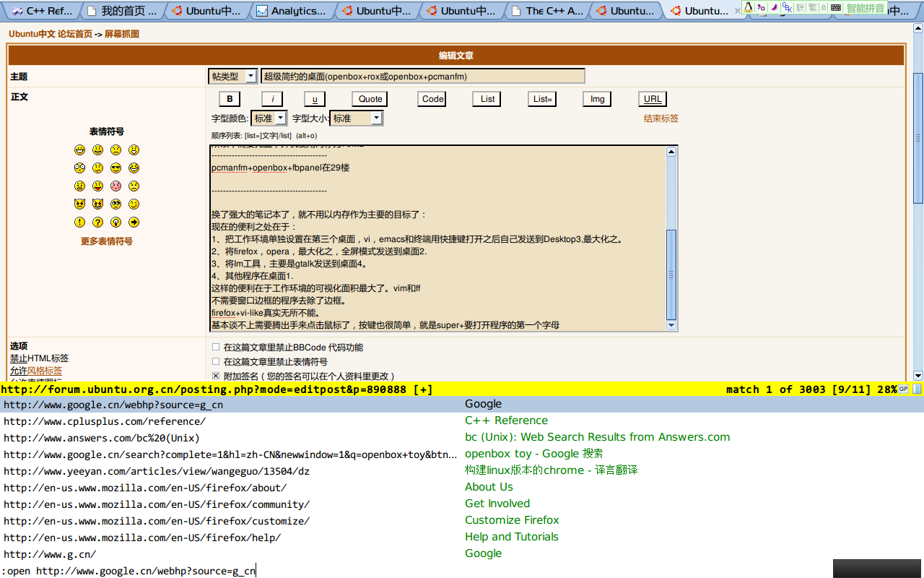The width and height of the screenshot is (924, 578).
Task: Insert the exclamation mark emoticon
Action: pyautogui.click(x=79, y=222)
